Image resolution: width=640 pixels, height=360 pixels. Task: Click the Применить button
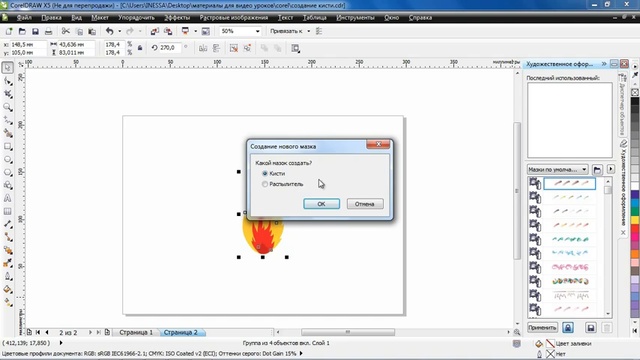(x=542, y=327)
